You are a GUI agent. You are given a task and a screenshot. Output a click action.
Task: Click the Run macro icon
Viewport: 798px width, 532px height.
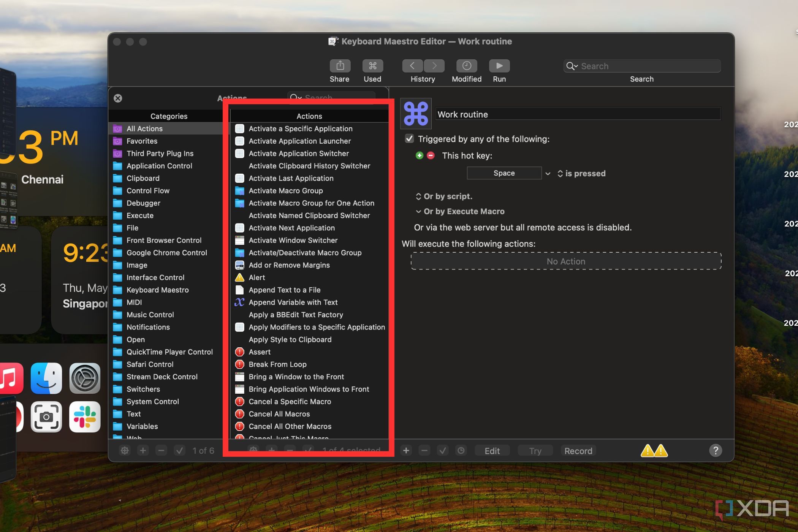[x=499, y=66]
